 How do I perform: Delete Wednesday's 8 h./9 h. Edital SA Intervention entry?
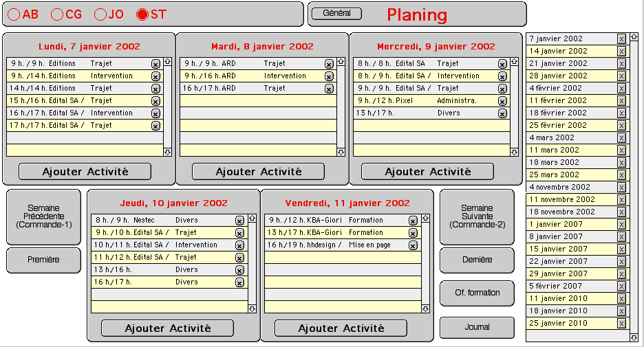502,76
